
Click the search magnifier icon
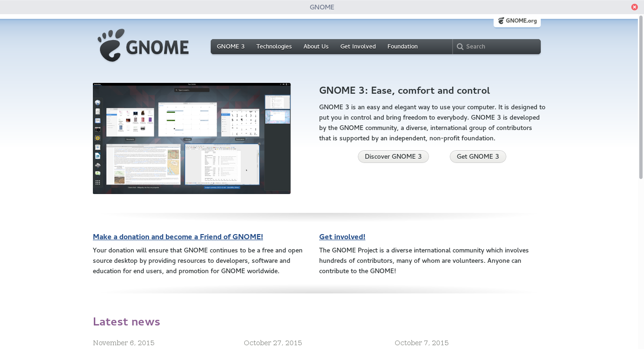coord(460,47)
